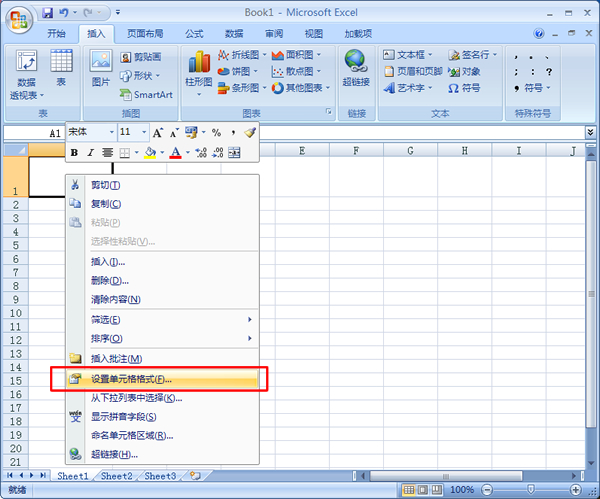The width and height of the screenshot is (600, 499).
Task: Adjust the zoom slider handle
Action: (x=531, y=489)
